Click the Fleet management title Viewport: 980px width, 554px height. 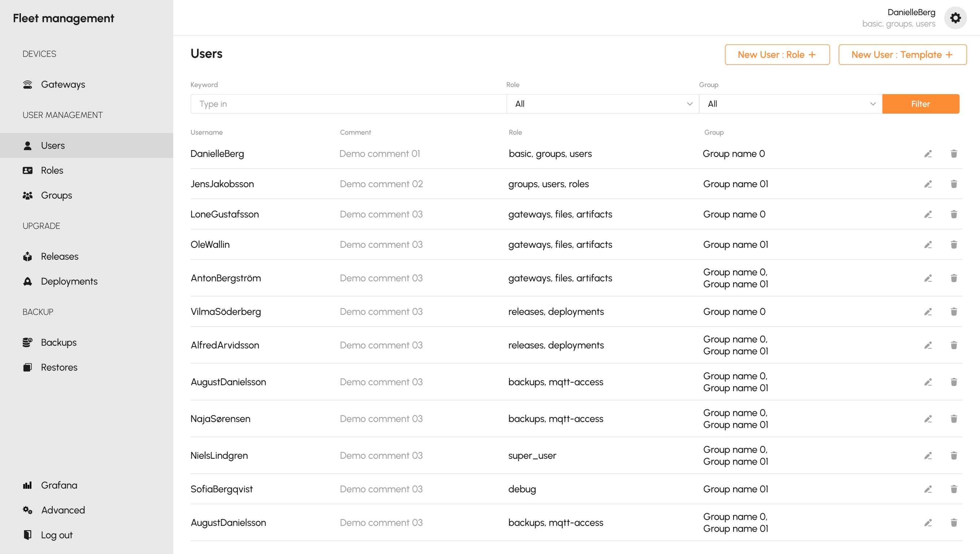[64, 18]
